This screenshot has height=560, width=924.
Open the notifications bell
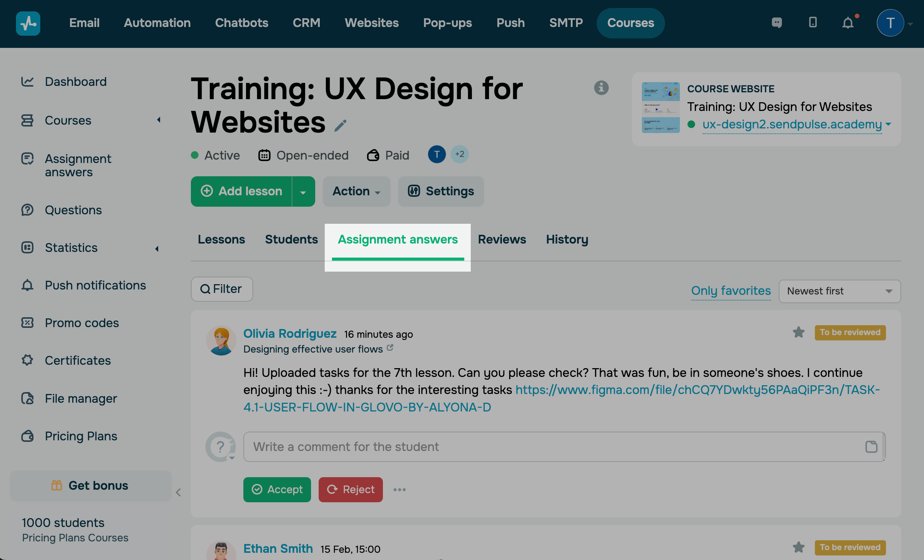click(848, 23)
